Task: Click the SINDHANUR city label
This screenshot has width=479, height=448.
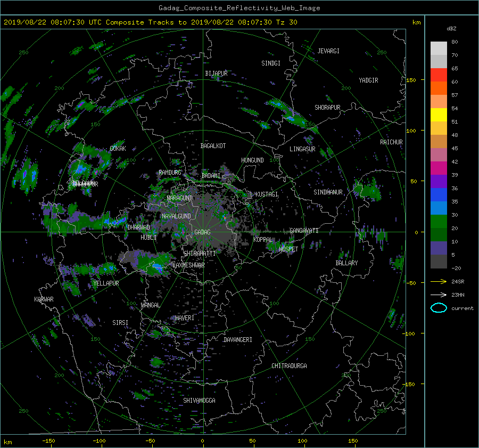Action: coord(328,192)
